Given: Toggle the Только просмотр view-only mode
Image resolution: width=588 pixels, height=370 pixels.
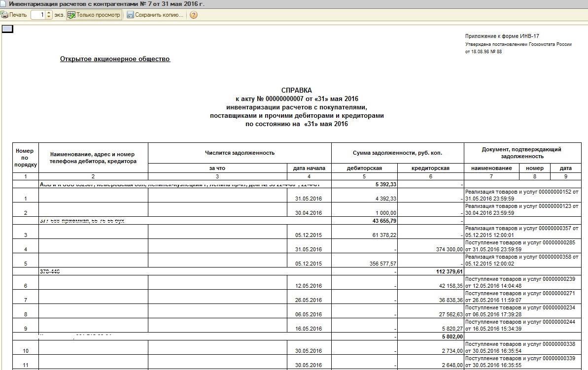Looking at the screenshot, I should (x=94, y=15).
